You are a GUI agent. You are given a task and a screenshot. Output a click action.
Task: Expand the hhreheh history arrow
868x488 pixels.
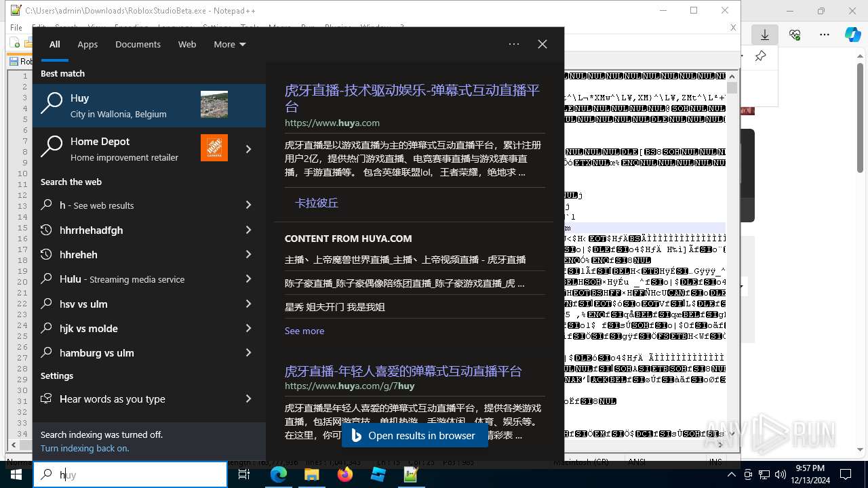click(248, 254)
